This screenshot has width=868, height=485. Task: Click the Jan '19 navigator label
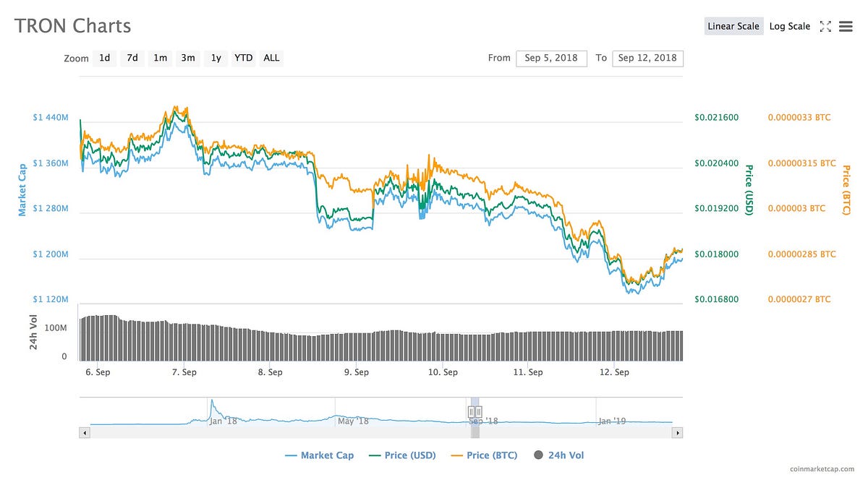click(x=612, y=420)
